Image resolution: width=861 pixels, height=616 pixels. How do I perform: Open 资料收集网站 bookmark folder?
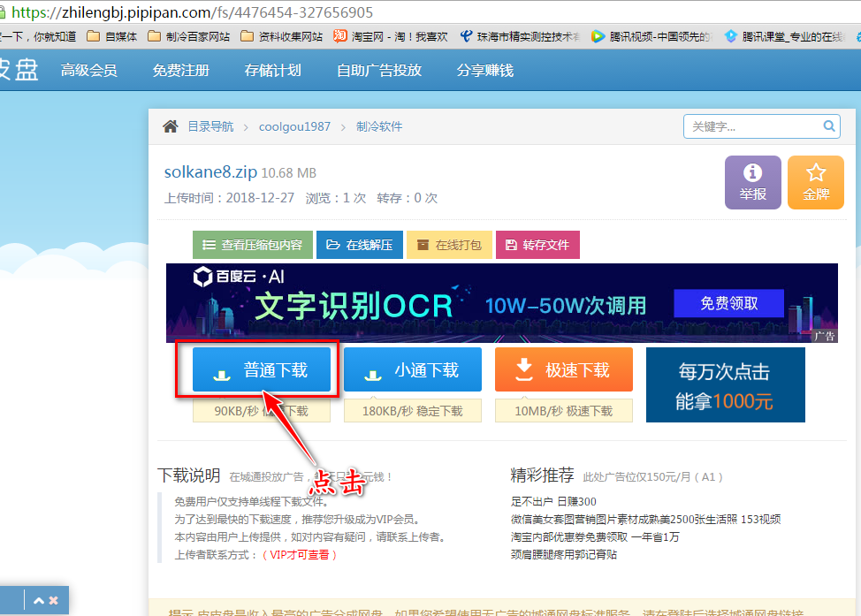(282, 36)
